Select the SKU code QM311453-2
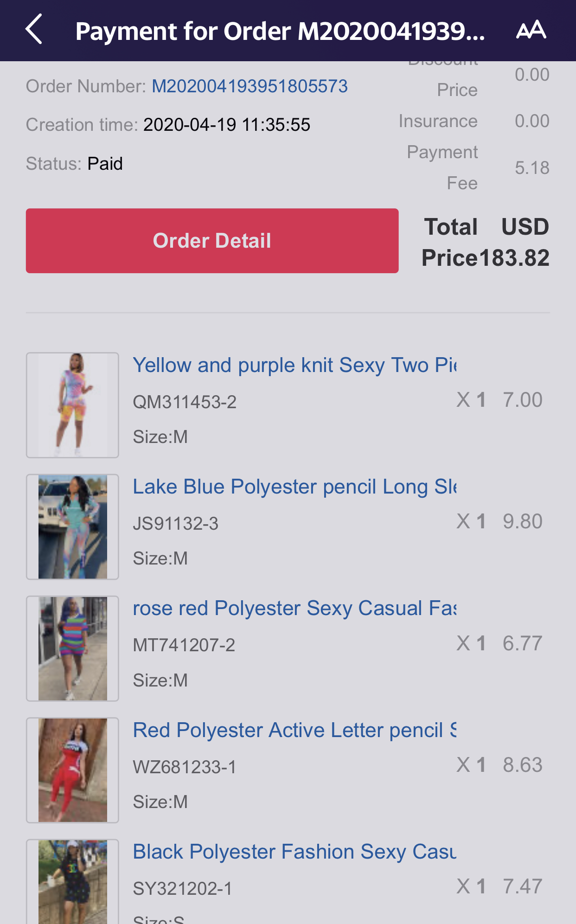This screenshot has height=924, width=576. [x=185, y=402]
